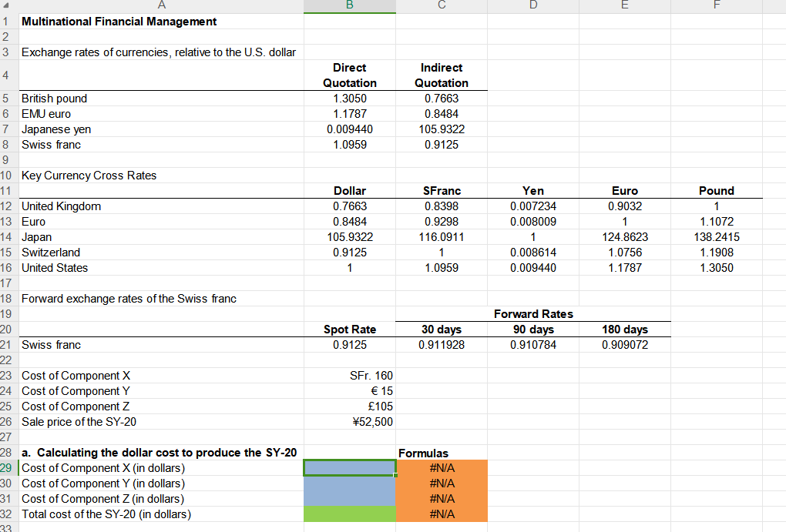Select the Swiss franc spot rate 0.9125 cell

pyautogui.click(x=349, y=344)
